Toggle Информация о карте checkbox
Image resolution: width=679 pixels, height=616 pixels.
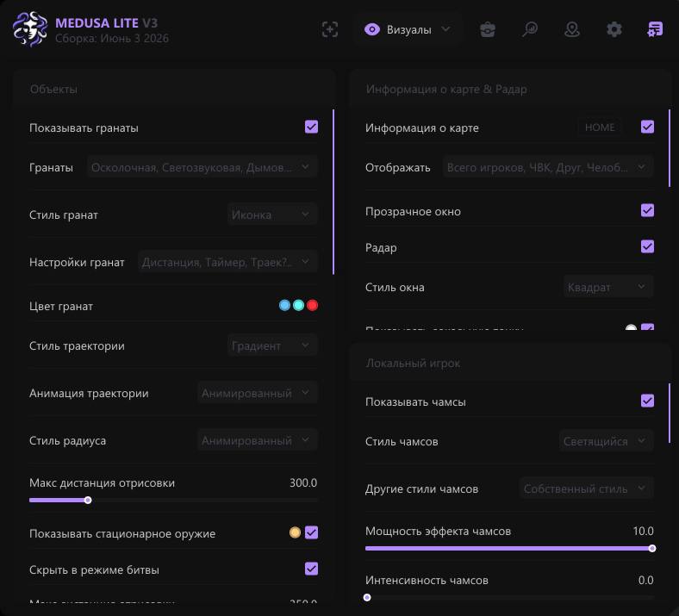click(647, 127)
